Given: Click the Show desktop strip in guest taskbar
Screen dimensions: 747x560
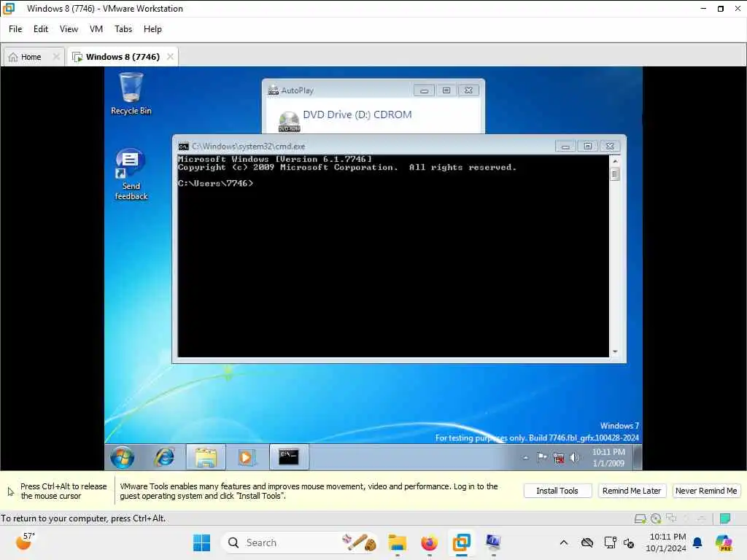Looking at the screenshot, I should pos(638,457).
